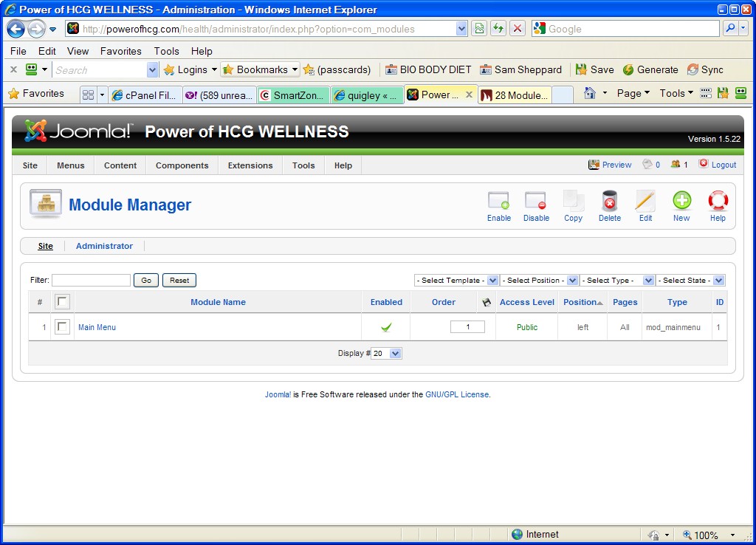Switch to the 28 Module... tab
The width and height of the screenshot is (756, 545).
click(x=515, y=95)
